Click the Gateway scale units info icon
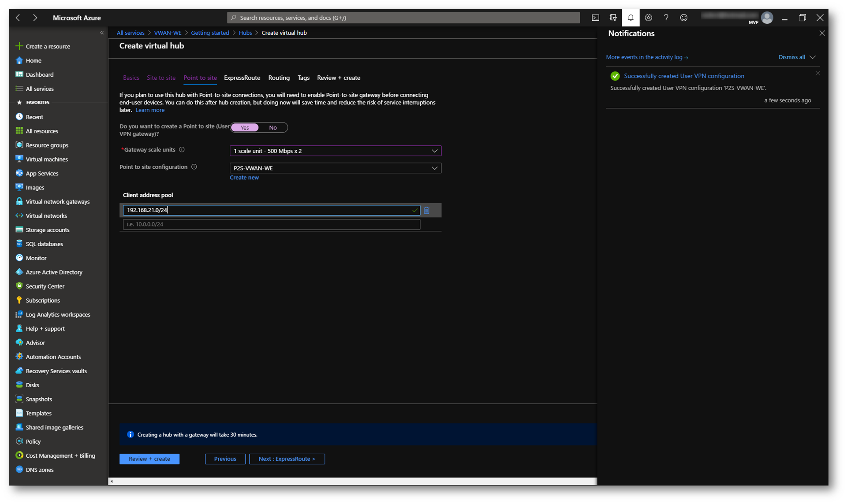The height and width of the screenshot is (504, 847). tap(182, 150)
